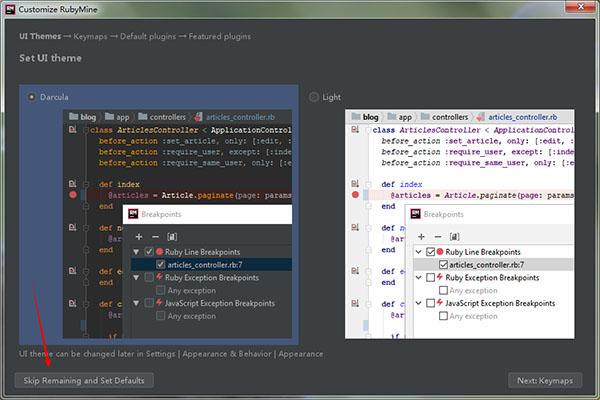
Task: Click the plus add-breakpoint icon in Darcula preview
Action: click(139, 237)
